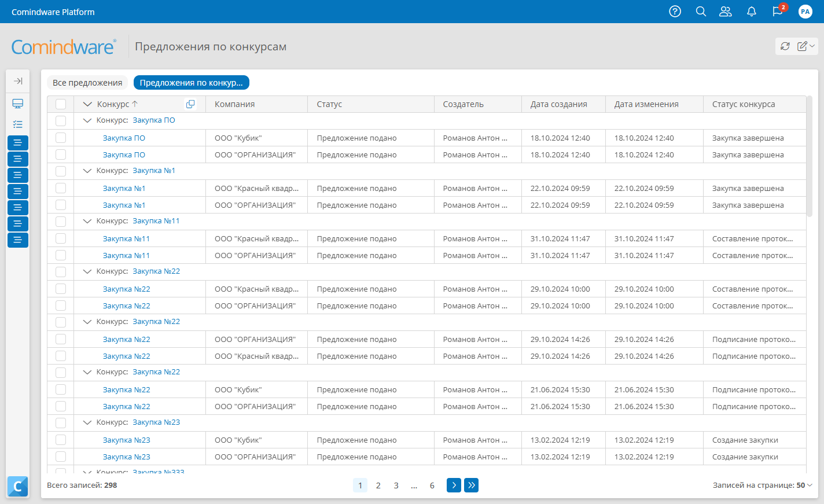Open the Закупка №23 group link
824x504 pixels.
[156, 422]
